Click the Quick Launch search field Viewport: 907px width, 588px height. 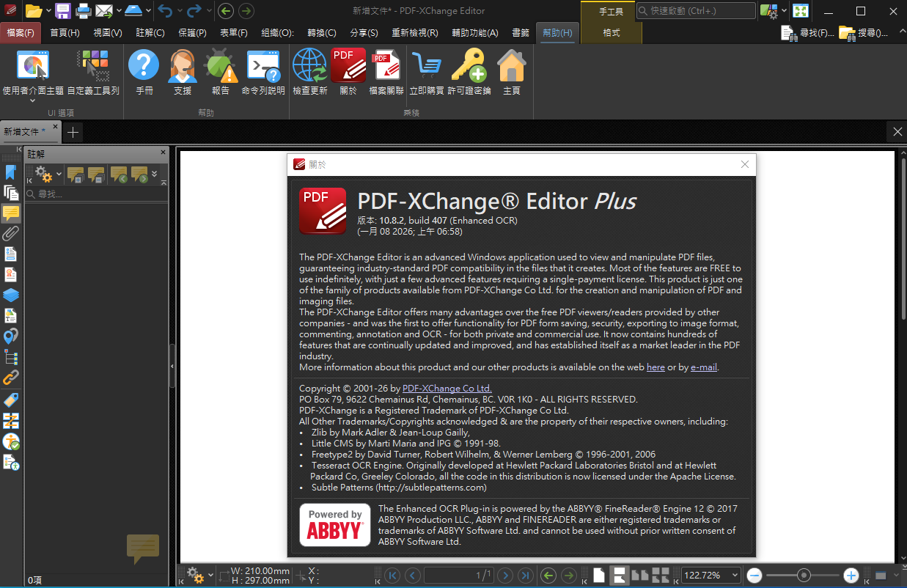[x=696, y=11]
